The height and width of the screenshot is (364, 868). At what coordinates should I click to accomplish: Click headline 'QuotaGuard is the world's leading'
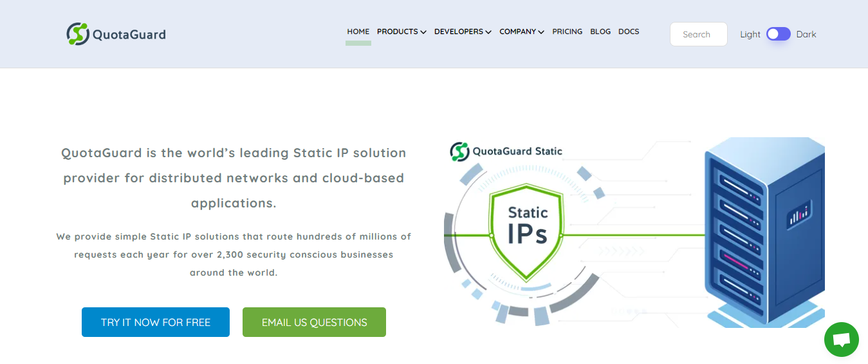pyautogui.click(x=234, y=178)
